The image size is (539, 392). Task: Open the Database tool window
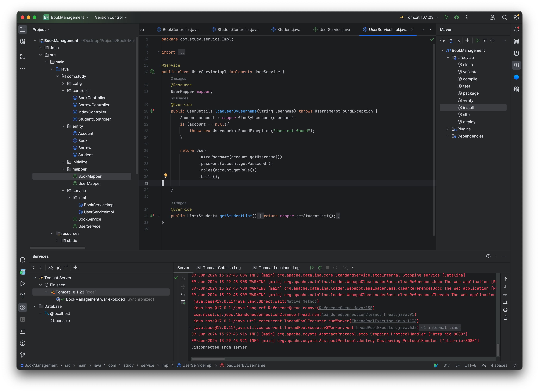(516, 41)
